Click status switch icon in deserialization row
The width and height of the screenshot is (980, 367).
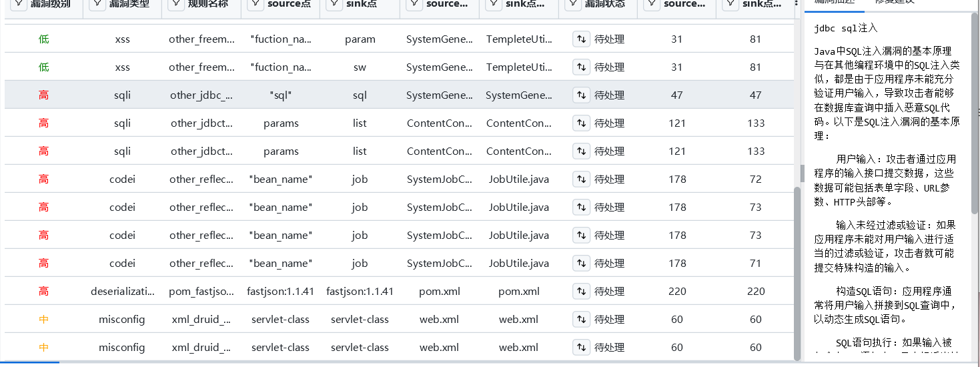(x=581, y=292)
